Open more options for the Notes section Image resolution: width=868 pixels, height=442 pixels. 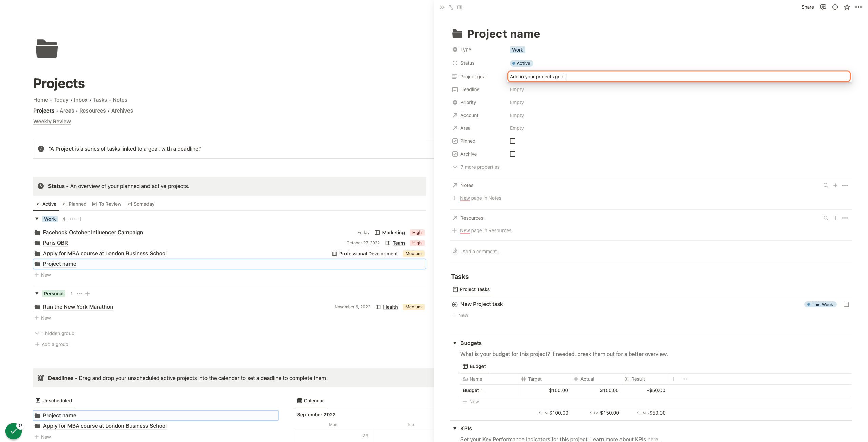click(x=845, y=185)
